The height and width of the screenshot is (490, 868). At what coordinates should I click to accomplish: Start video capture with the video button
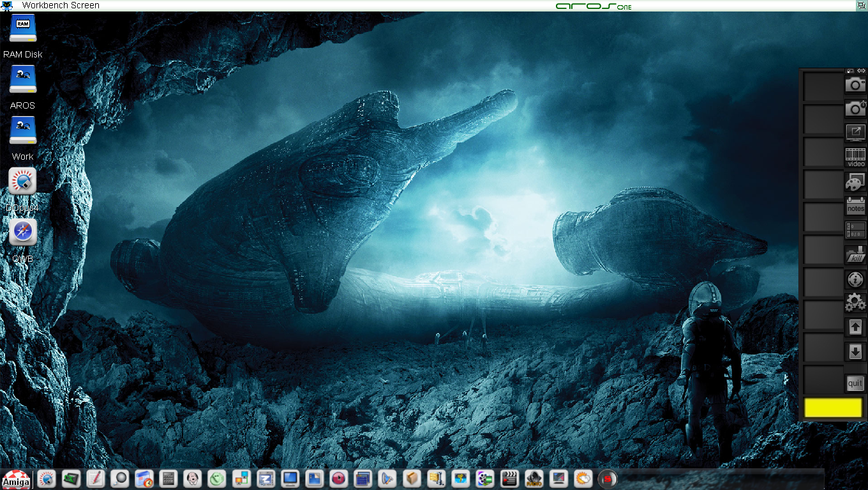[855, 157]
